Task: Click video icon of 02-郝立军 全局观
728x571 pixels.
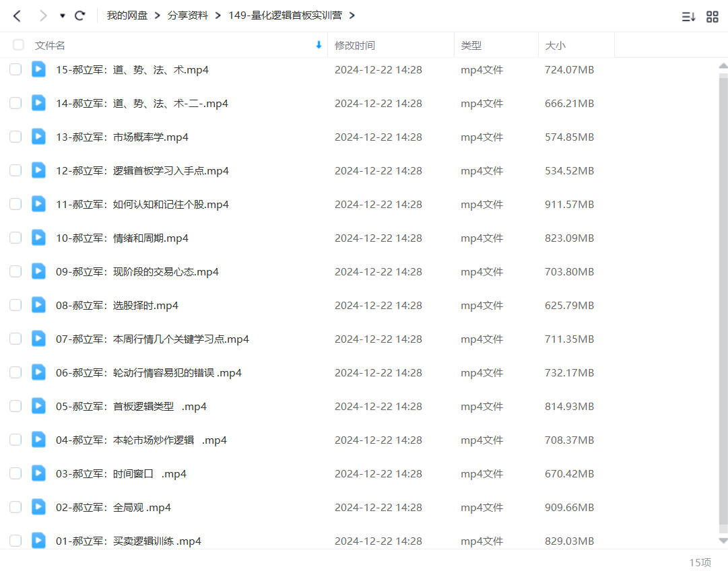Action: click(38, 506)
